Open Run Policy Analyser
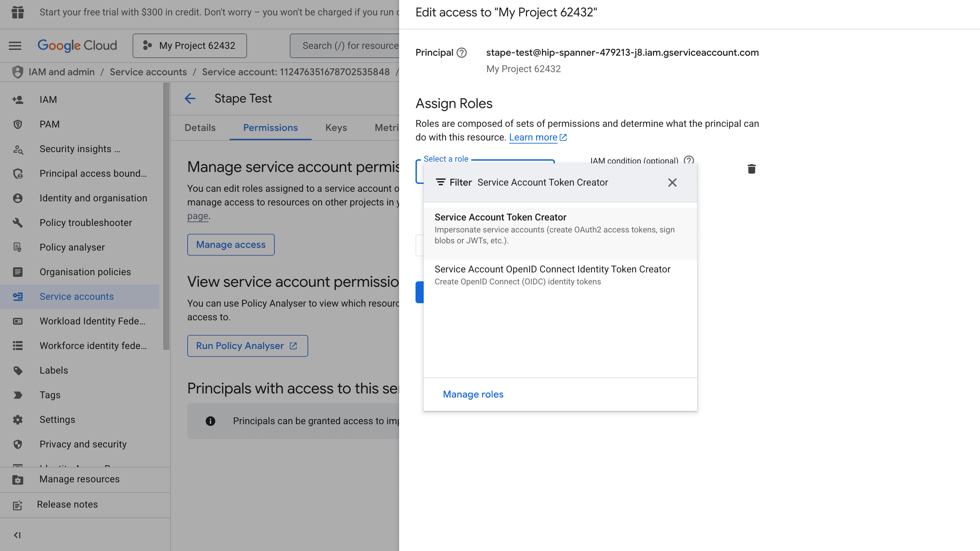This screenshot has height=551, width=980. pos(247,346)
